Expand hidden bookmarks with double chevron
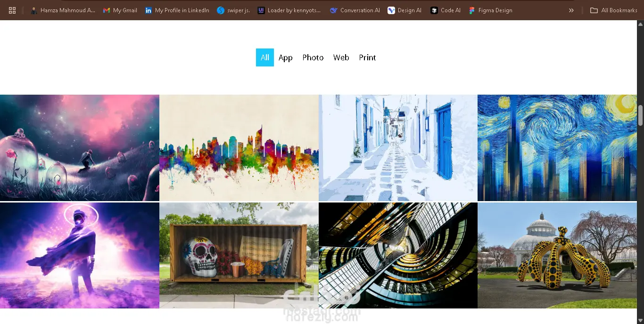Image resolution: width=644 pixels, height=324 pixels. tap(571, 10)
